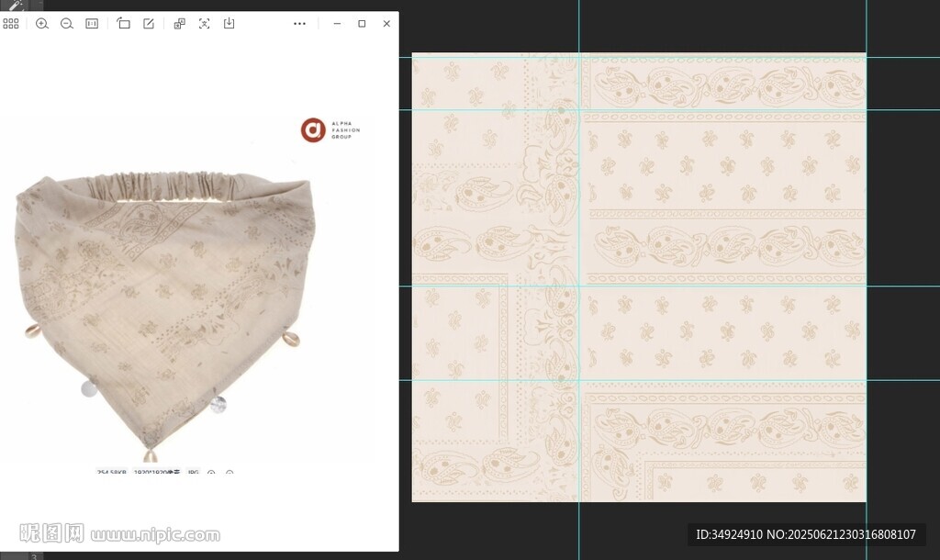Save the image with the download icon
The width and height of the screenshot is (940, 560).
point(229,24)
